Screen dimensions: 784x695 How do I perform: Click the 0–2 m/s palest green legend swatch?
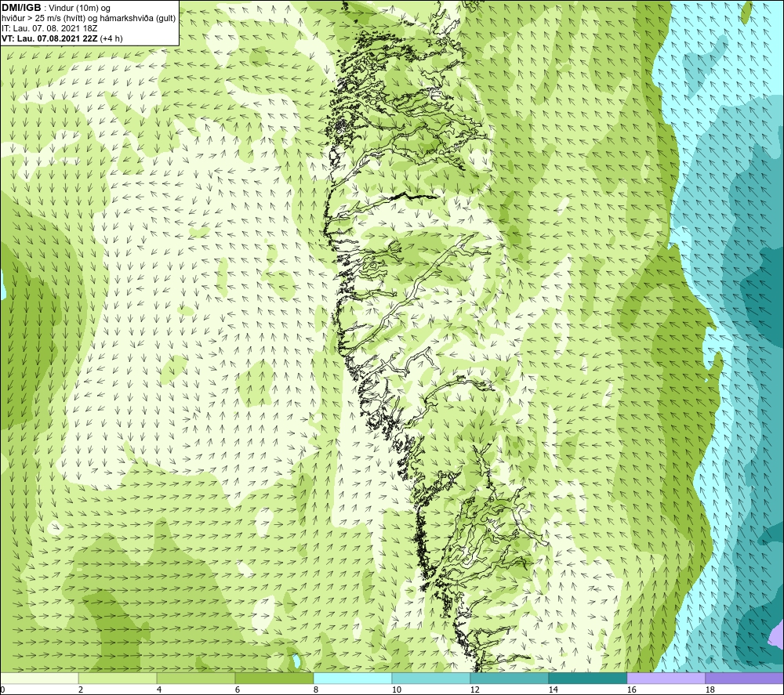[x=39, y=679]
